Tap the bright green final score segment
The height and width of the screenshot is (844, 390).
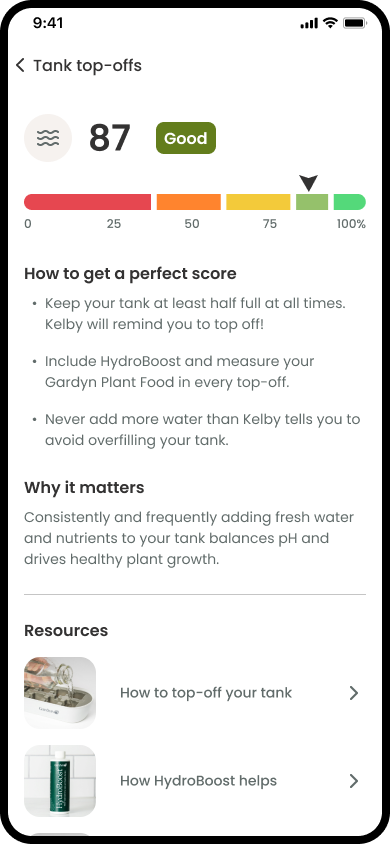pyautogui.click(x=350, y=202)
